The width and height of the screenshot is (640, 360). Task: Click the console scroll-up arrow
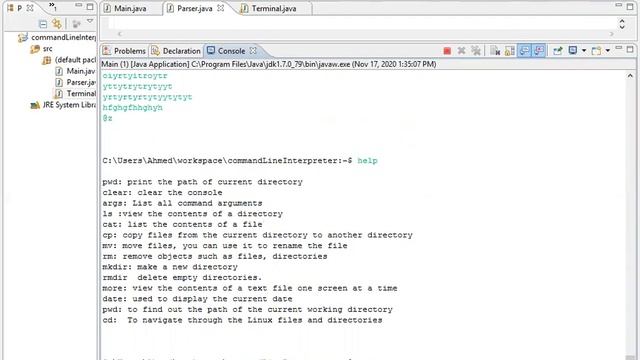pos(630,76)
